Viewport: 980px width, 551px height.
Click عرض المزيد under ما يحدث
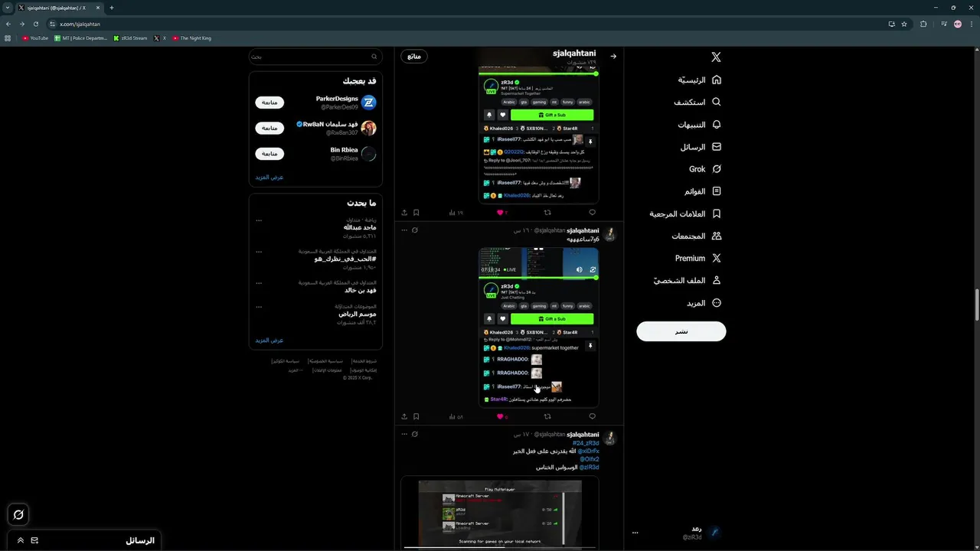tap(269, 340)
